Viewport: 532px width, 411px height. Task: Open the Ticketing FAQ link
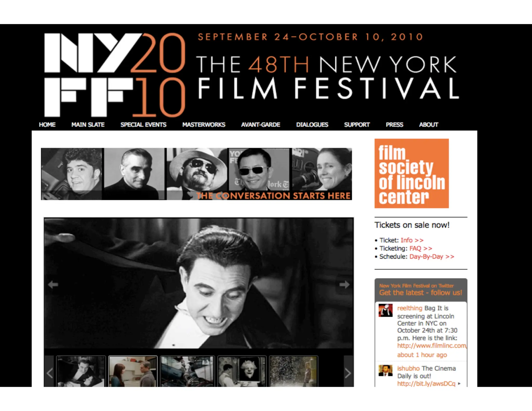click(421, 248)
